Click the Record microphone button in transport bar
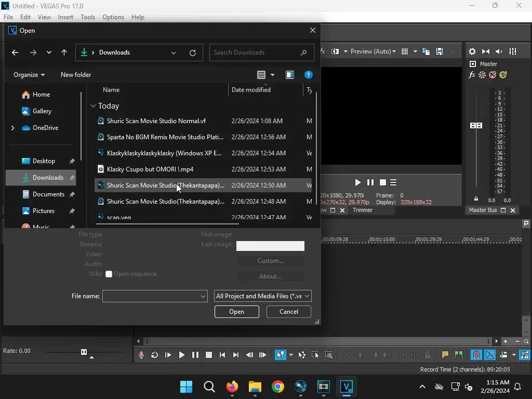 141,355
